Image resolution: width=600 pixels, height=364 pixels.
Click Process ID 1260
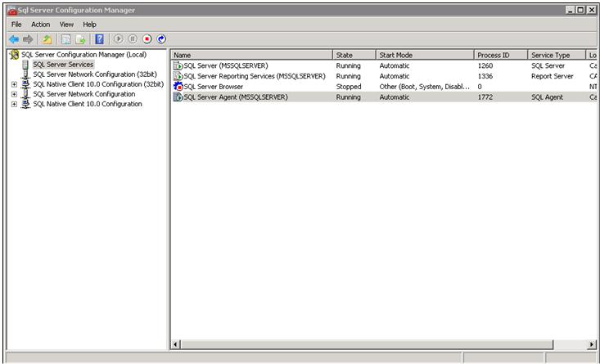[x=485, y=65]
